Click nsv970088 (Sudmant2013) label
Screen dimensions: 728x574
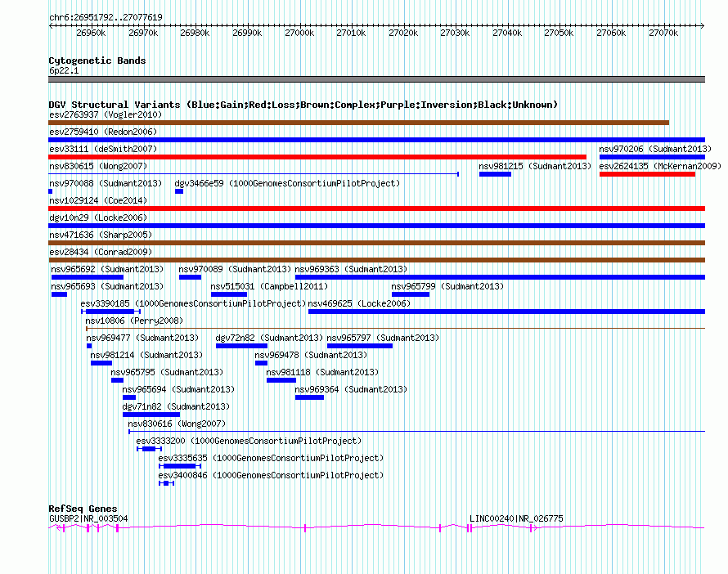coord(106,183)
